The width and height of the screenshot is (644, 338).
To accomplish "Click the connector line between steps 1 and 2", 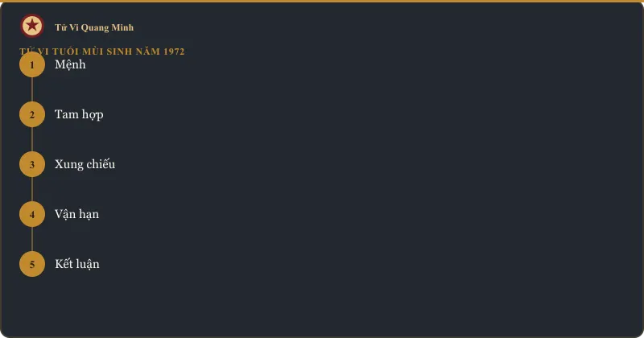I will click(x=32, y=89).
